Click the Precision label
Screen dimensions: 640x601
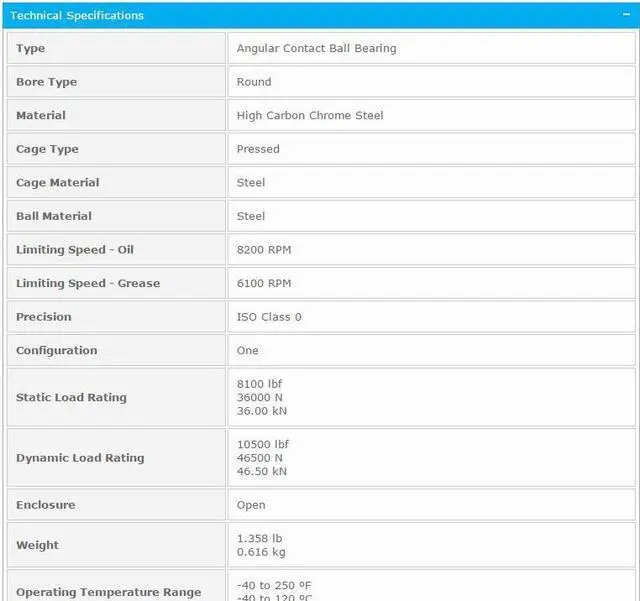tap(44, 317)
